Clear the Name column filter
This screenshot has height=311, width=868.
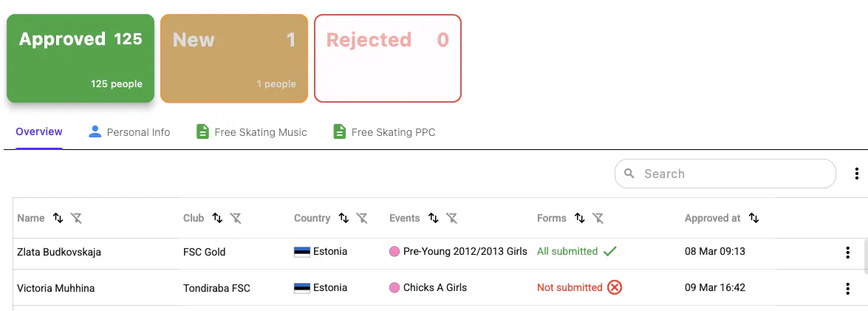pyautogui.click(x=76, y=218)
